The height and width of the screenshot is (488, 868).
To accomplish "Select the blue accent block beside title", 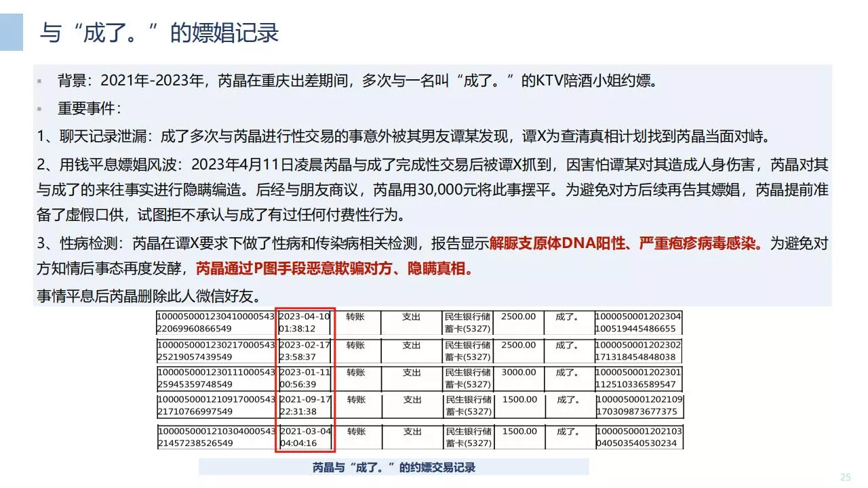I will tap(12, 32).
